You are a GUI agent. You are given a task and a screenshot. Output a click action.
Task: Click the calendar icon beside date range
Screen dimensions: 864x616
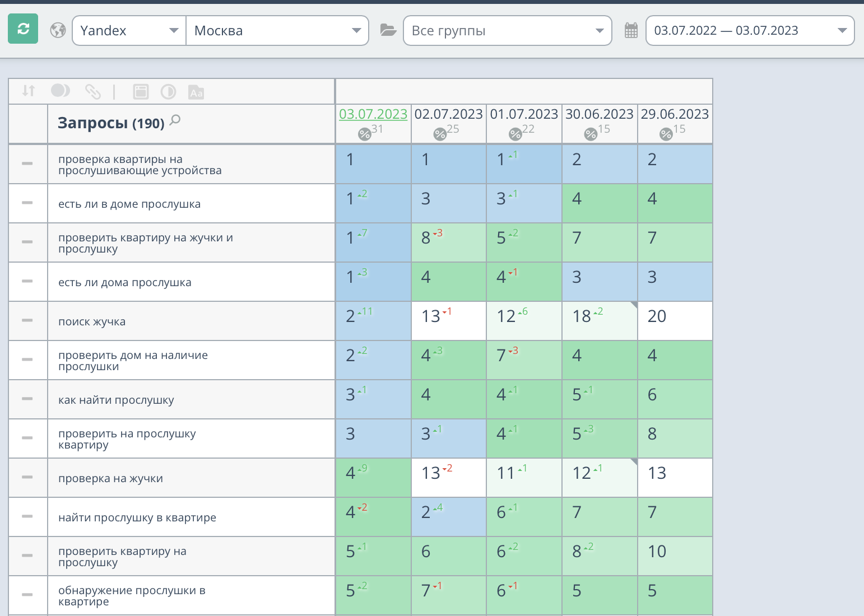click(x=631, y=30)
